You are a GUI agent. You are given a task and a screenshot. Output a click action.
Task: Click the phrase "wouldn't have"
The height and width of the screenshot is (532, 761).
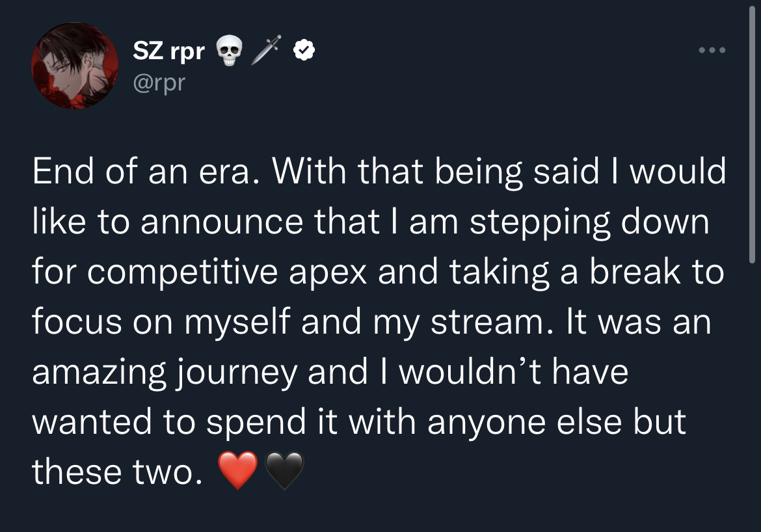pos(513,373)
